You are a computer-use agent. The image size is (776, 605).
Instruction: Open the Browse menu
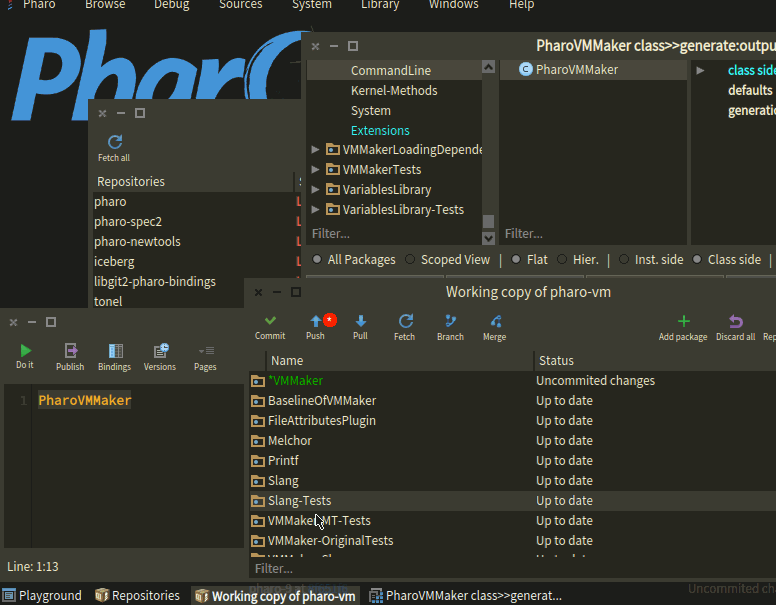pyautogui.click(x=105, y=4)
